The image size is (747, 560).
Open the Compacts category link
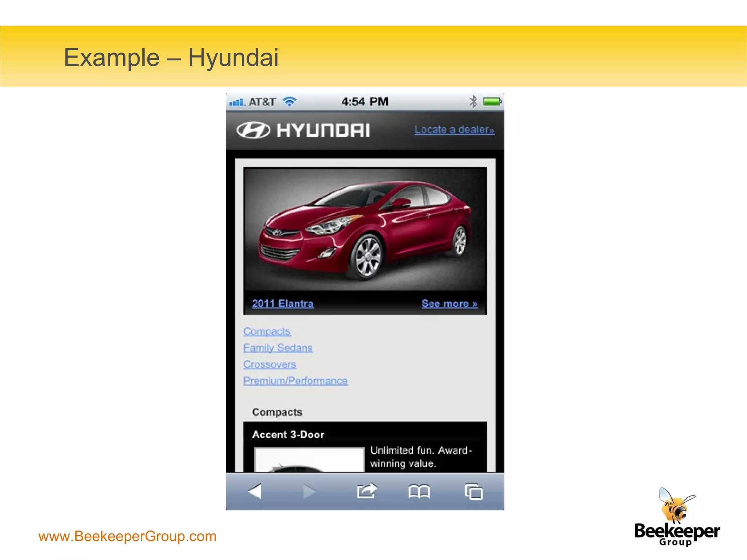click(x=267, y=331)
